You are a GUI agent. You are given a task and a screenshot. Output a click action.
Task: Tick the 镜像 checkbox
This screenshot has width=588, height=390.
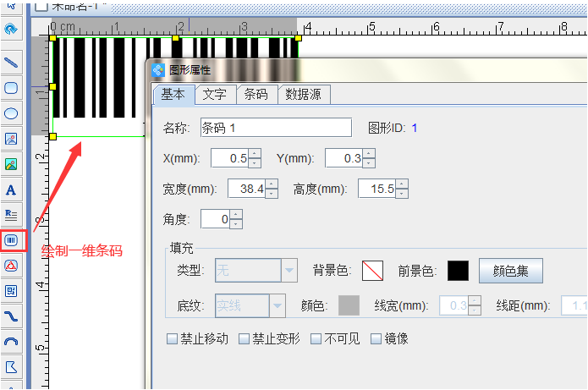pos(376,339)
